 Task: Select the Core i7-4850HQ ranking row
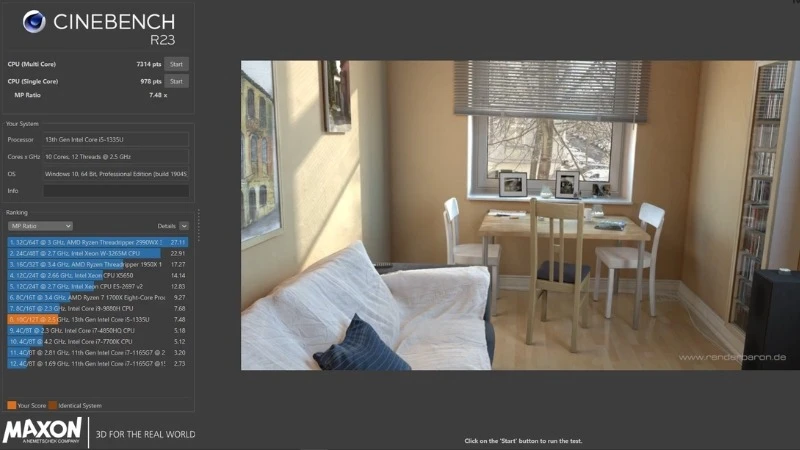(97, 331)
